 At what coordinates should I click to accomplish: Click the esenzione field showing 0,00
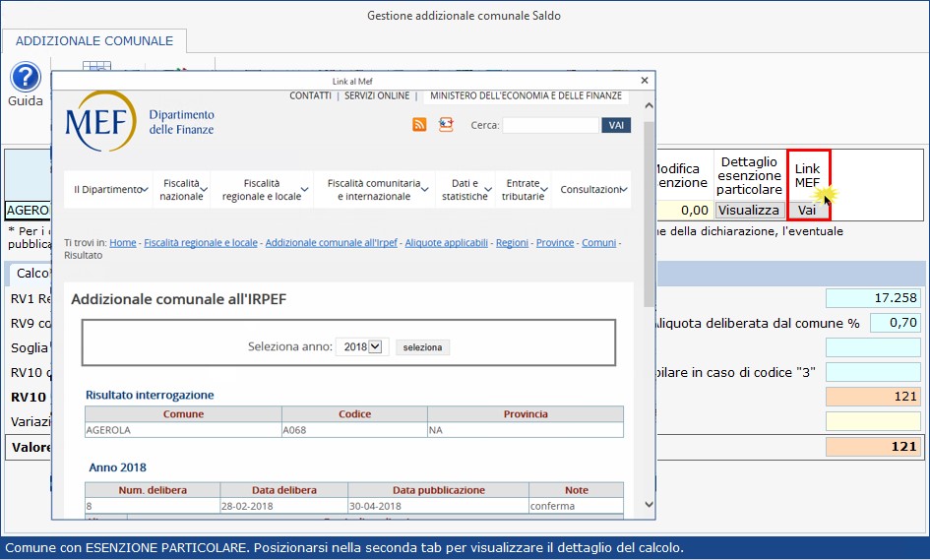684,210
